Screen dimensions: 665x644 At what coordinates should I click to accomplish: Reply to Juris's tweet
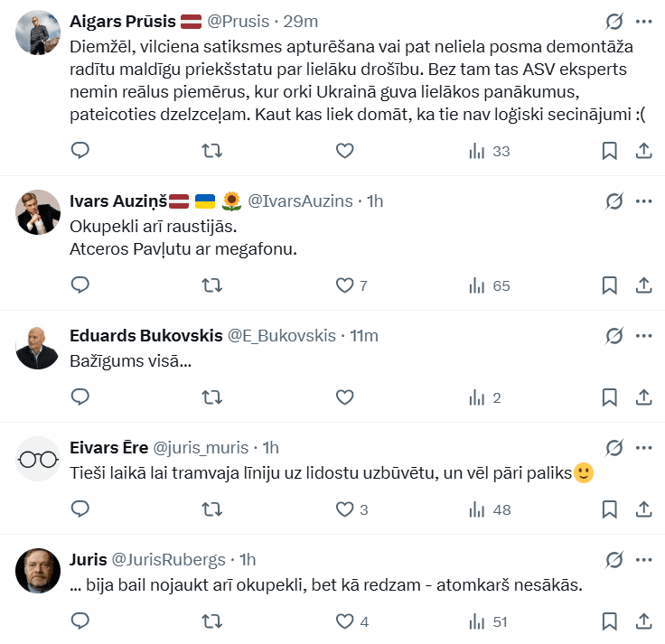pos(80,621)
